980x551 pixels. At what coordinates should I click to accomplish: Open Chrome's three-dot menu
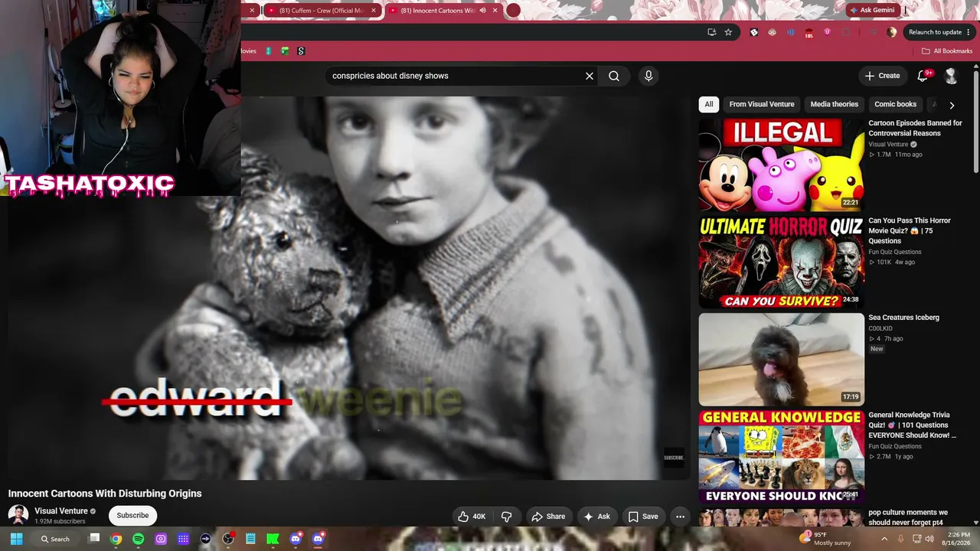[x=969, y=32]
